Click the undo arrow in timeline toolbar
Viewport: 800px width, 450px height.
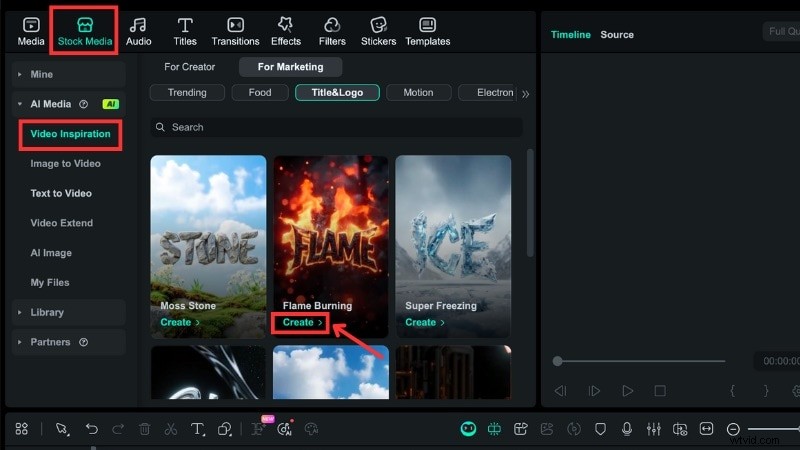[92, 429]
